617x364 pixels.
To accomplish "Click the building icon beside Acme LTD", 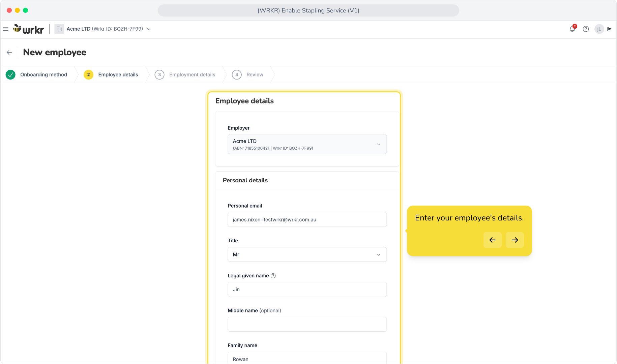I will (59, 29).
